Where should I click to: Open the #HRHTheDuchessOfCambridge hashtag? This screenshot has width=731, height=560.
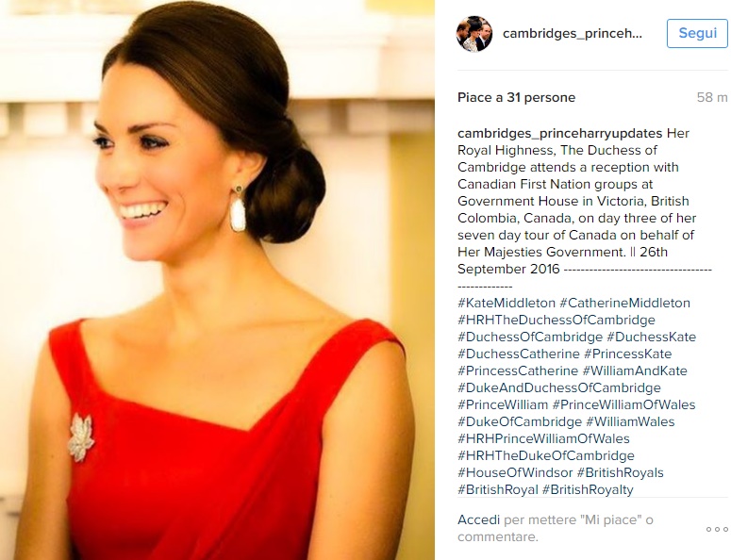(557, 320)
